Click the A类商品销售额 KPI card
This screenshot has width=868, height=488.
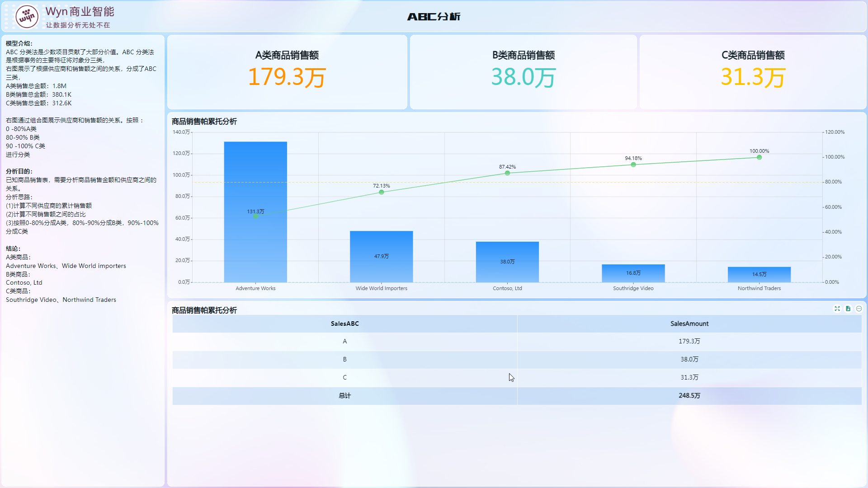click(287, 72)
